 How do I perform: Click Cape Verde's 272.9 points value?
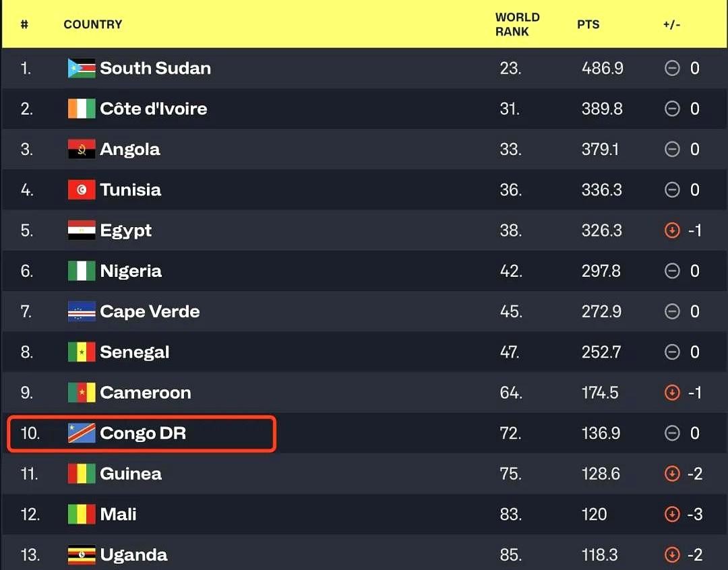point(602,311)
